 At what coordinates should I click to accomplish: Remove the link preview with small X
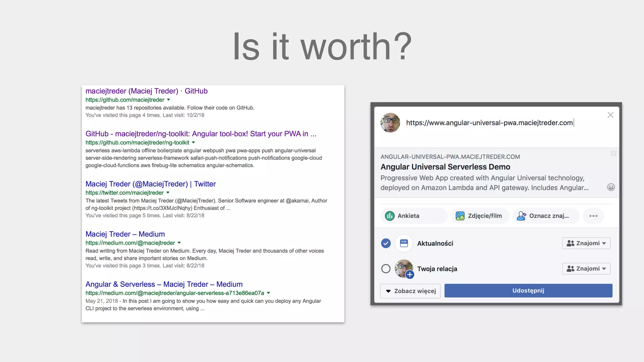[613, 153]
